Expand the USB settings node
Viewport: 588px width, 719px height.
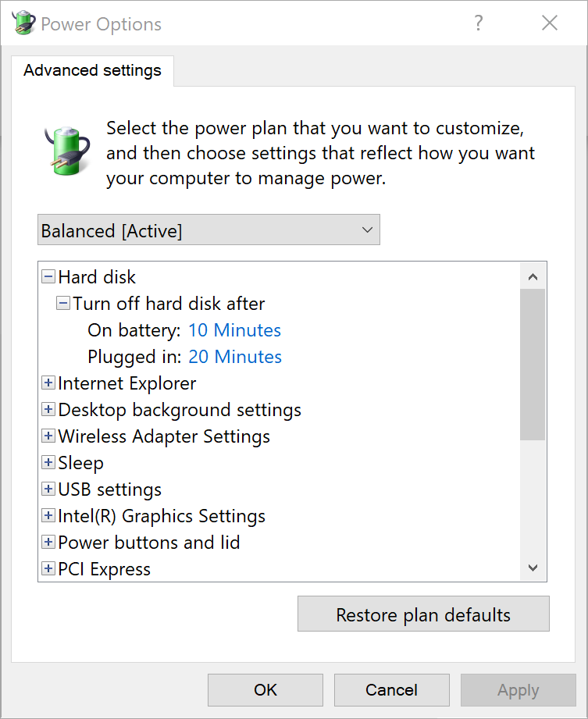(x=48, y=489)
